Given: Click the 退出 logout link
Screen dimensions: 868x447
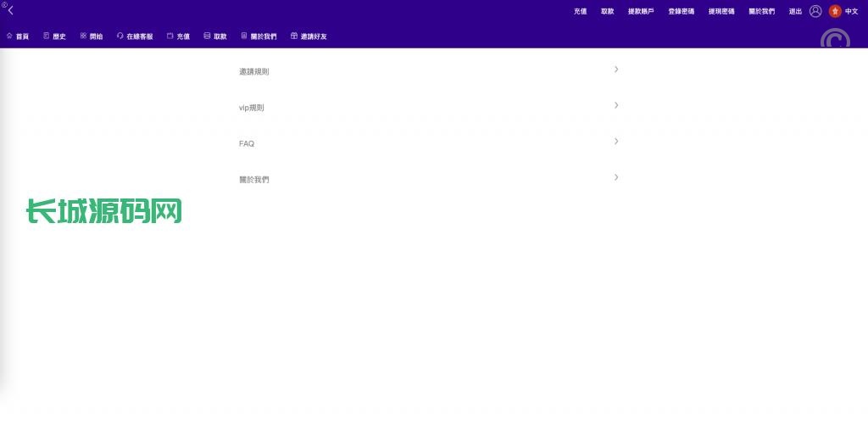Looking at the screenshot, I should tap(795, 11).
